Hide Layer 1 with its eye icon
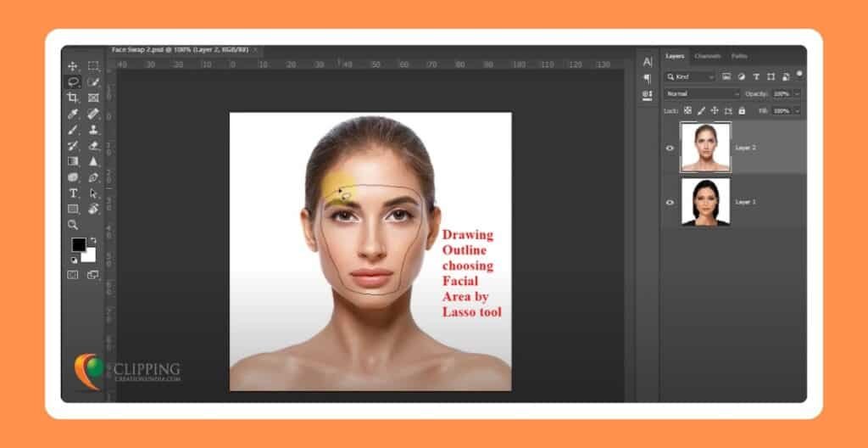The image size is (868, 448). tap(670, 203)
